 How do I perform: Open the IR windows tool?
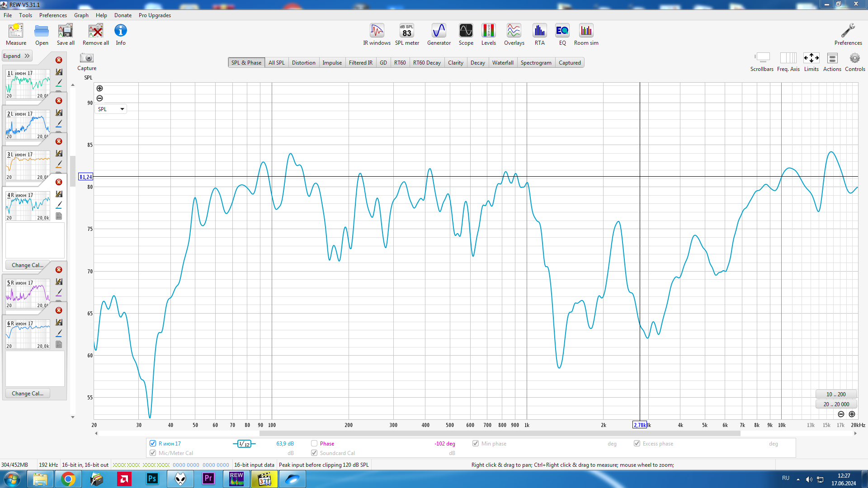tap(377, 35)
